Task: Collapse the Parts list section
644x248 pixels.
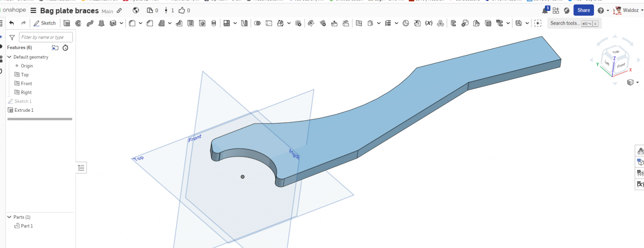Action: click(9, 217)
